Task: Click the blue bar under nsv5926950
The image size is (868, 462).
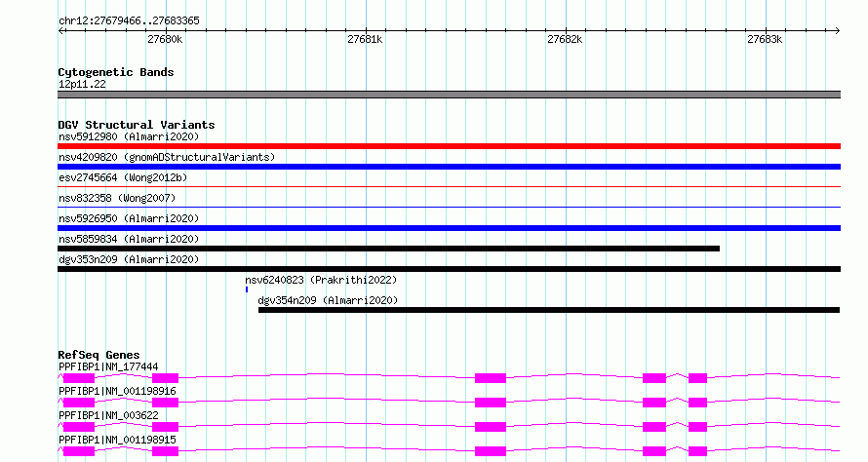Action: [x=449, y=228]
